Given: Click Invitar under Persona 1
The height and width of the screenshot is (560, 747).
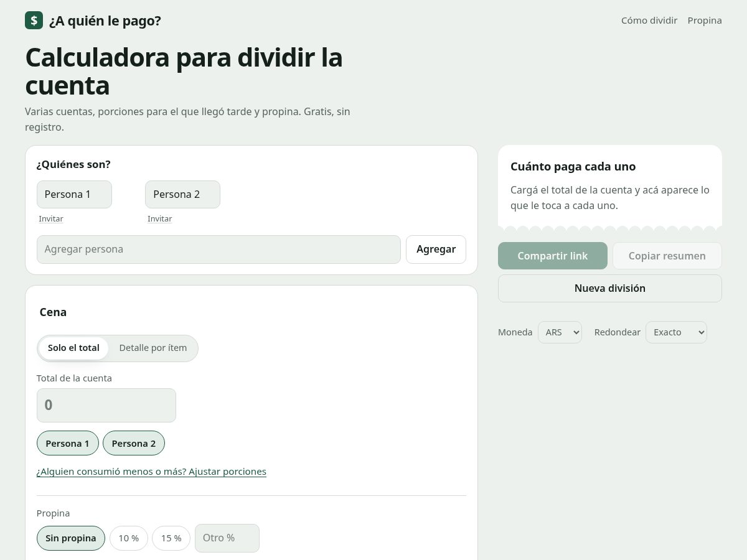Looking at the screenshot, I should 50,219.
